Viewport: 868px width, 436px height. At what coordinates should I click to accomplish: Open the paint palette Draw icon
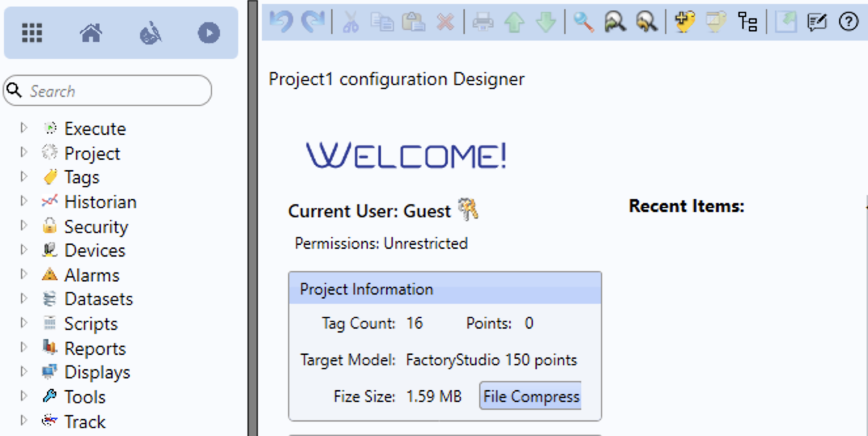tap(151, 33)
